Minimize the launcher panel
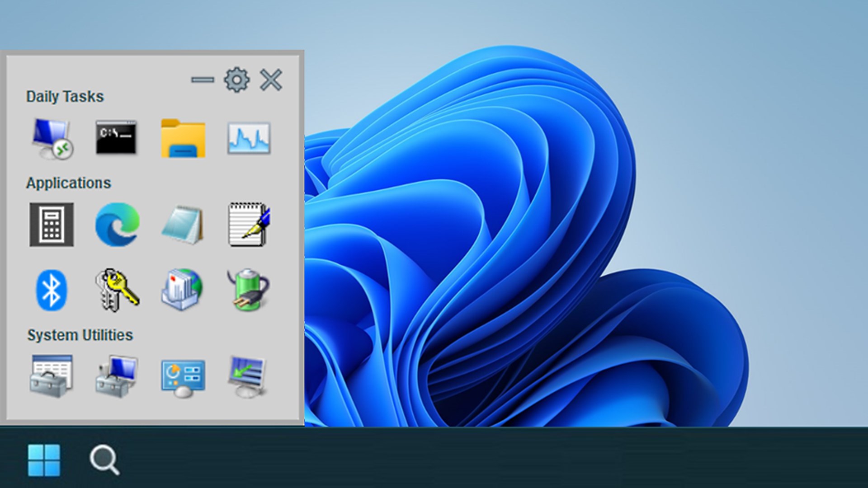This screenshot has height=488, width=868. pyautogui.click(x=203, y=80)
